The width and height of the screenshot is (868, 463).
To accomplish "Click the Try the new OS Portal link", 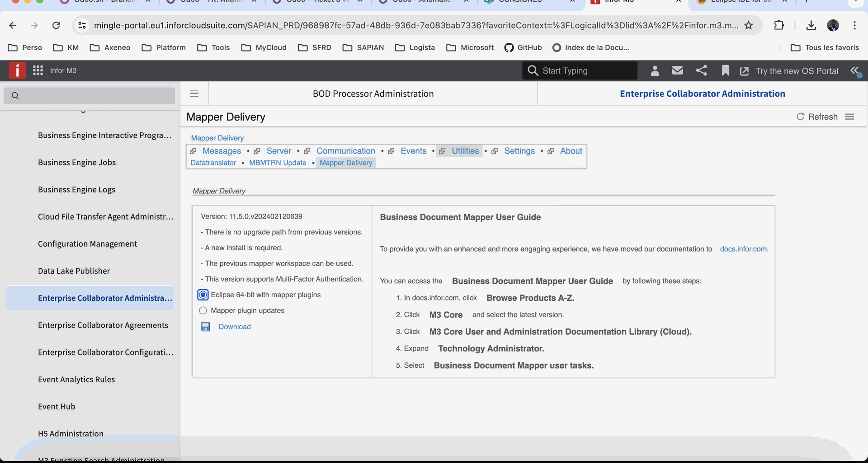I will [x=797, y=71].
